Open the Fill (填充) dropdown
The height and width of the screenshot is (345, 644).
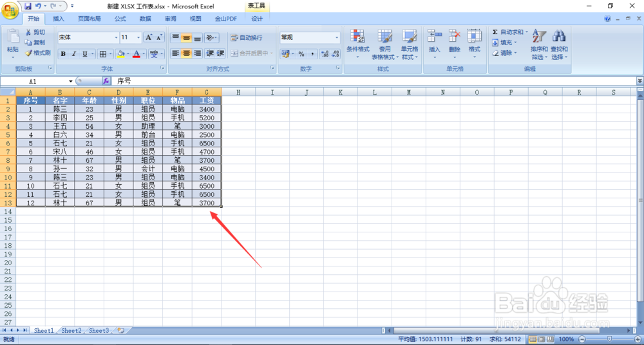pyautogui.click(x=505, y=42)
